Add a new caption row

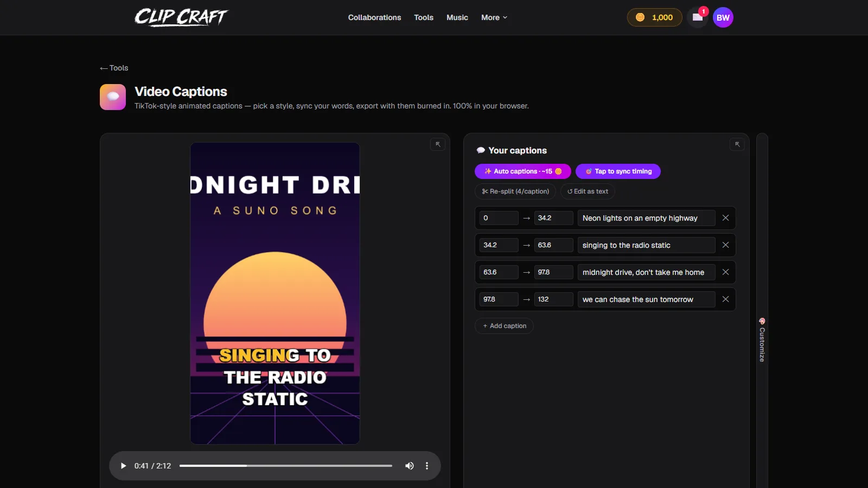[x=504, y=326]
